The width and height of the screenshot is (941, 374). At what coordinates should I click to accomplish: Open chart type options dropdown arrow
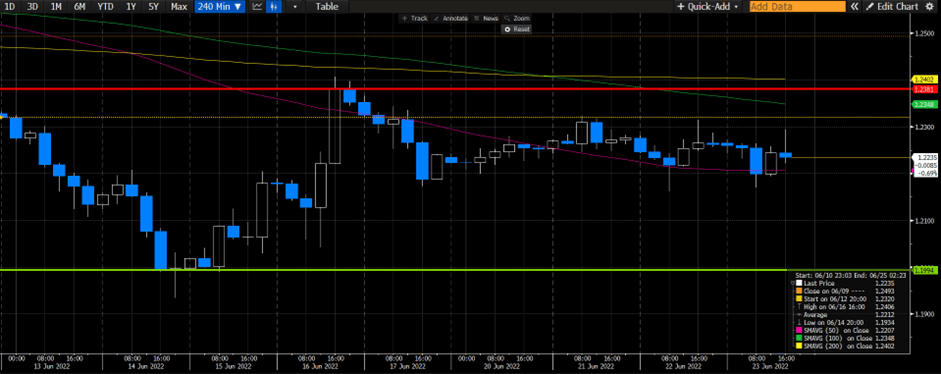[x=295, y=7]
